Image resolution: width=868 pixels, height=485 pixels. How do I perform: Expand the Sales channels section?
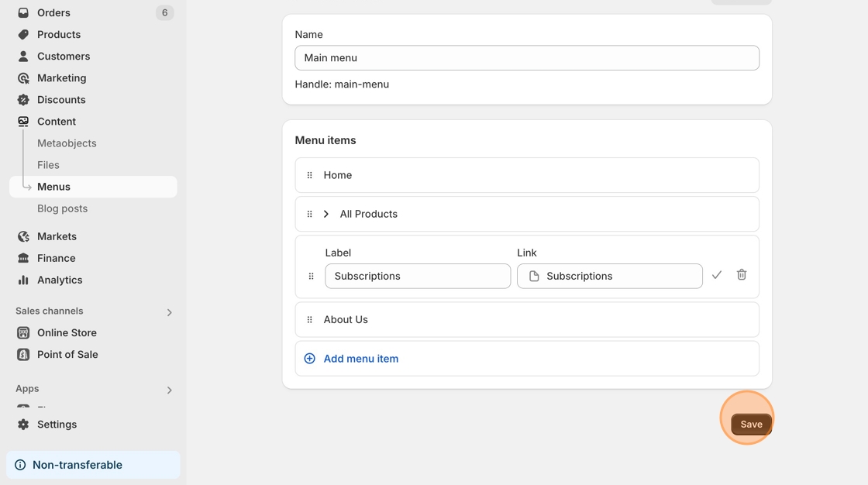point(169,312)
